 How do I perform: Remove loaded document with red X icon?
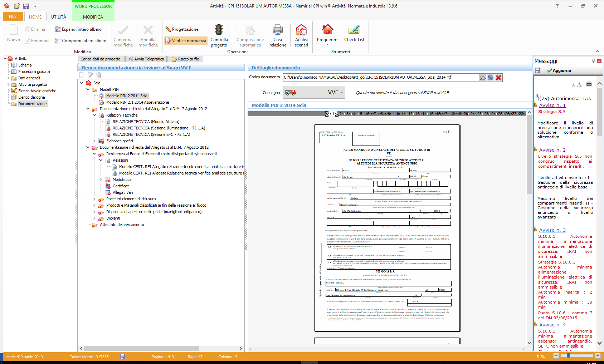[498, 78]
